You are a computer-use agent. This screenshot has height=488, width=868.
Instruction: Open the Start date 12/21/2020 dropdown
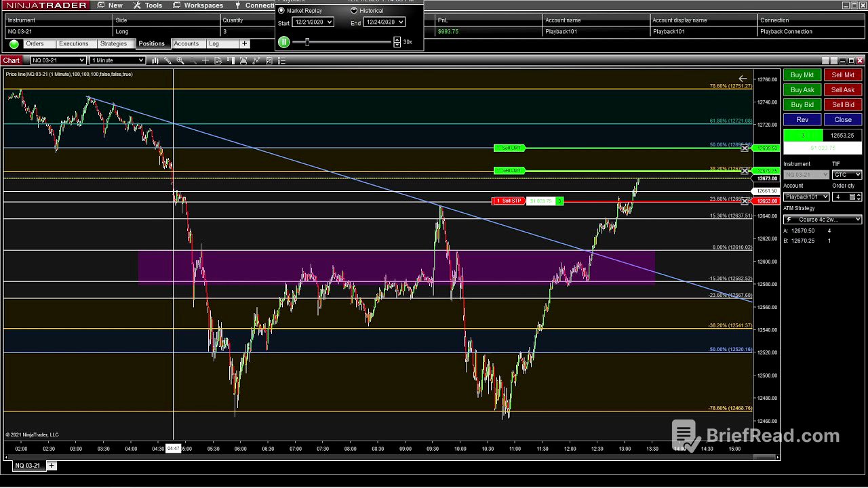coord(331,22)
